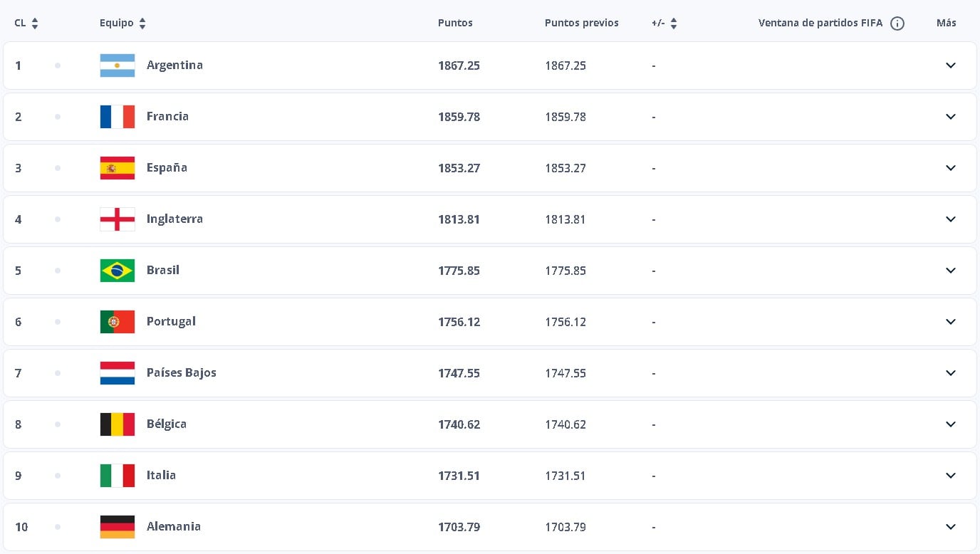Expand the Alemania row chevron
The image size is (980, 554).
pyautogui.click(x=951, y=527)
